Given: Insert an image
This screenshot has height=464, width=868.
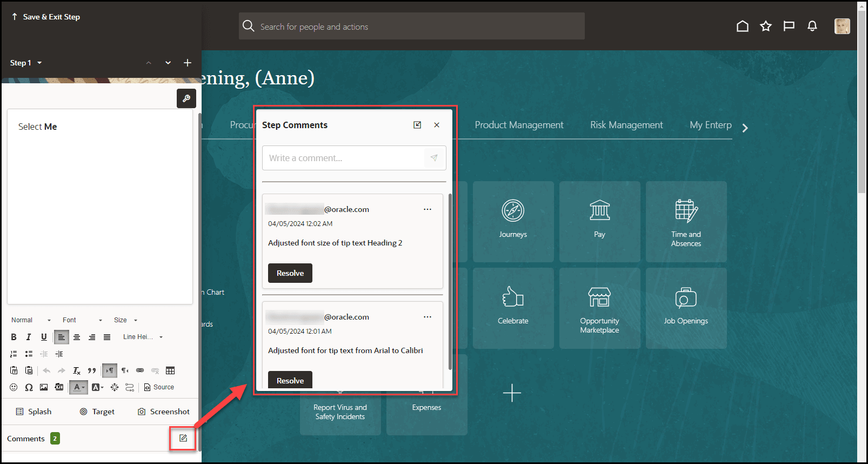Looking at the screenshot, I should point(44,387).
